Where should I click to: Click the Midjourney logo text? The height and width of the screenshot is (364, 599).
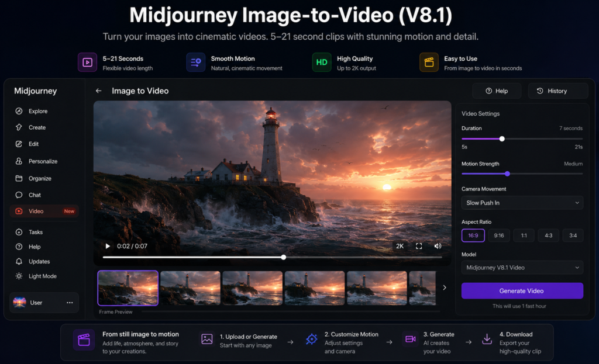36,91
